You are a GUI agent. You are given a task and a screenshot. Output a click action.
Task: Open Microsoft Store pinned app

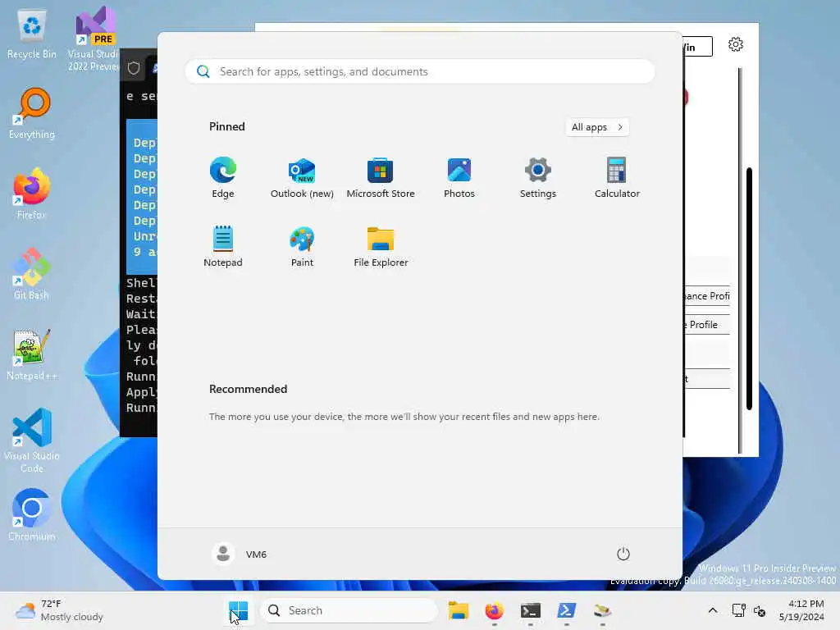tap(381, 178)
